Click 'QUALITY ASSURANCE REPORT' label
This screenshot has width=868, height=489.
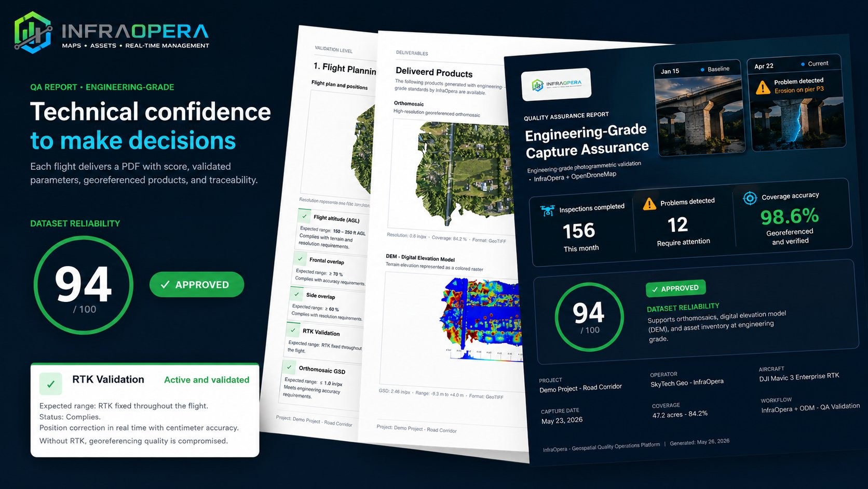(566, 116)
